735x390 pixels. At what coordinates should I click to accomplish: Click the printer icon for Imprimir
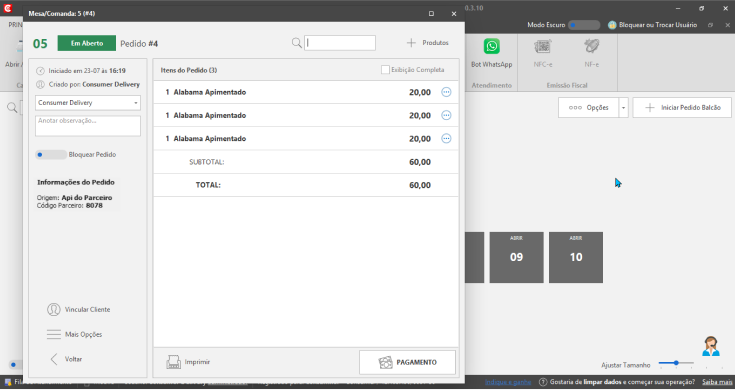173,362
